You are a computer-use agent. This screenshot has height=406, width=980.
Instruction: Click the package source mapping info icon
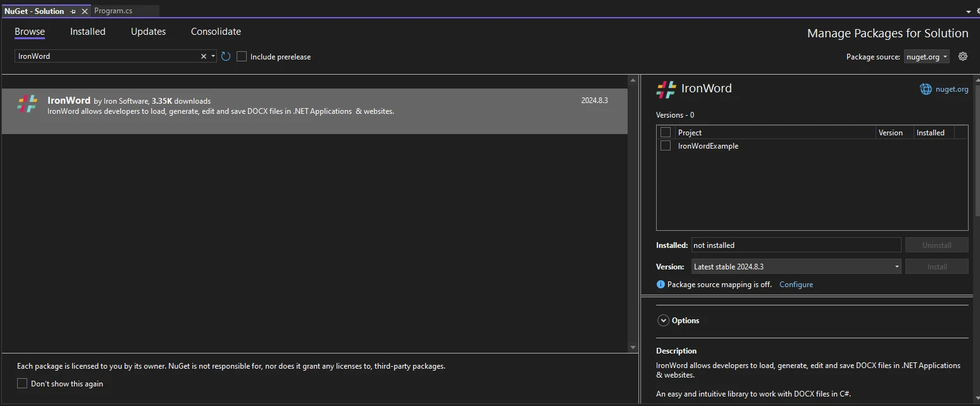(x=661, y=285)
